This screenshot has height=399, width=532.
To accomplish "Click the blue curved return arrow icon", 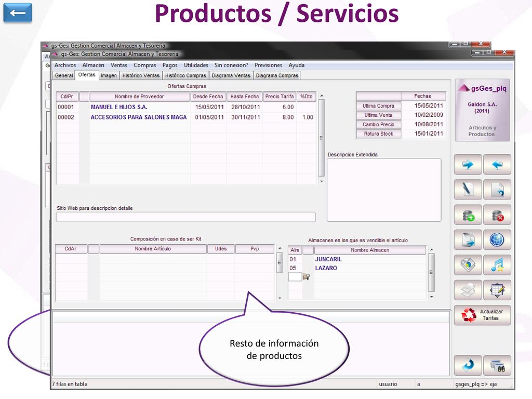I will point(468,365).
